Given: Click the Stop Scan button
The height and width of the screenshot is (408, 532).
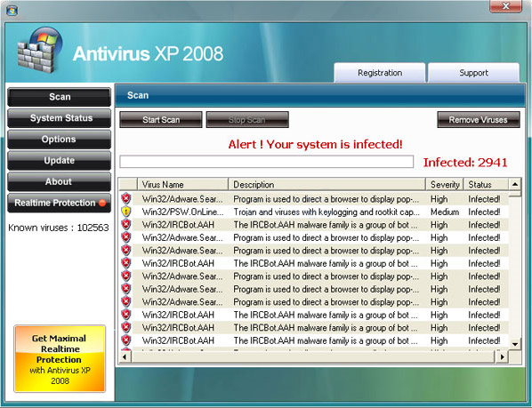Looking at the screenshot, I should [247, 120].
